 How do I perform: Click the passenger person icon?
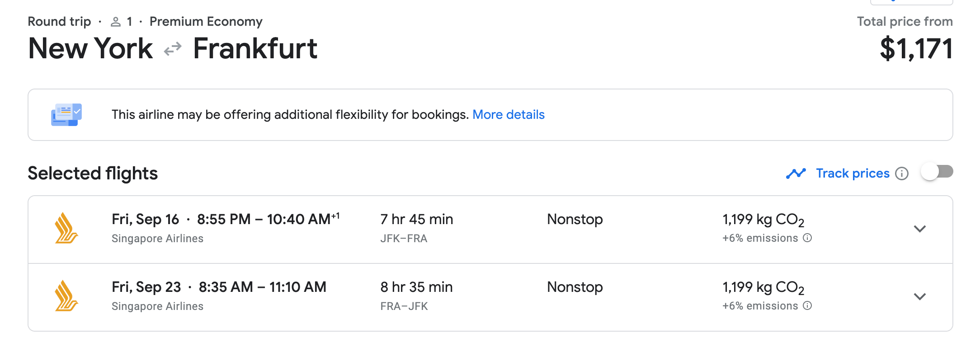115,21
